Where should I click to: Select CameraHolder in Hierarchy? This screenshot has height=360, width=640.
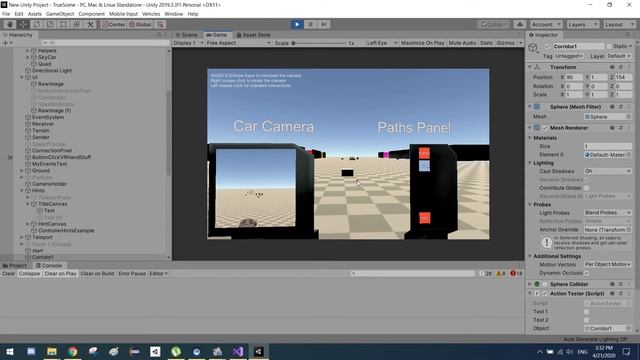point(49,184)
